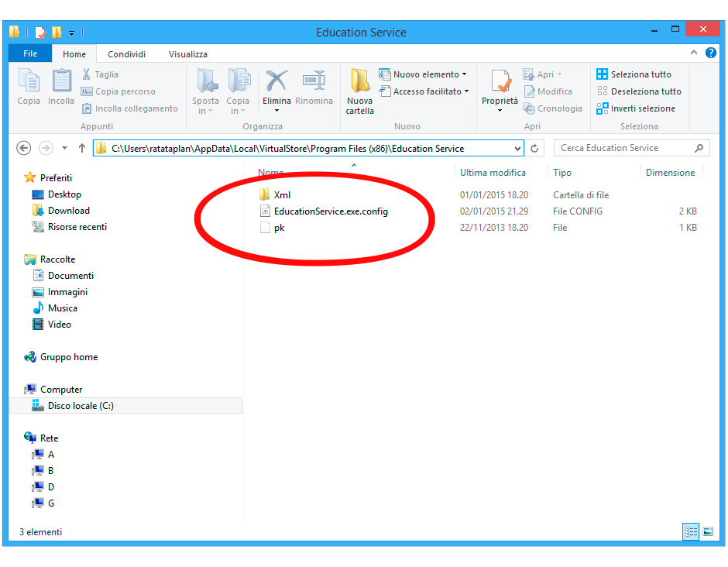Collapse the ribbon with chevron
The image size is (728, 567).
pyautogui.click(x=694, y=53)
